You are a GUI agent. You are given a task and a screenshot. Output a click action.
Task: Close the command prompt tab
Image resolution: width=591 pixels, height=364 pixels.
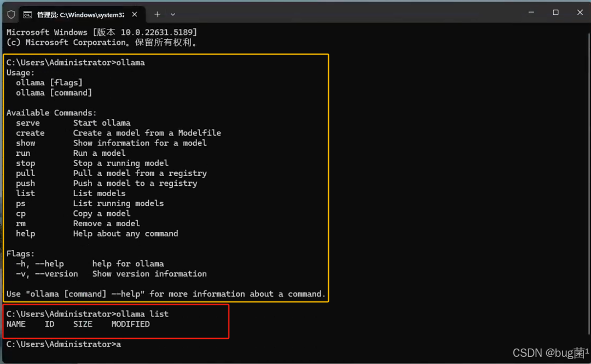click(x=135, y=14)
